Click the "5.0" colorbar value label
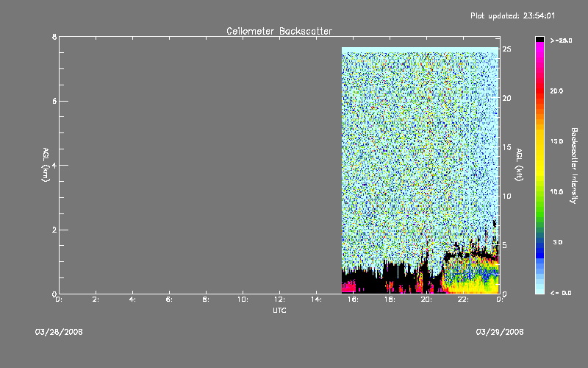The height and width of the screenshot is (368, 588). tap(558, 242)
